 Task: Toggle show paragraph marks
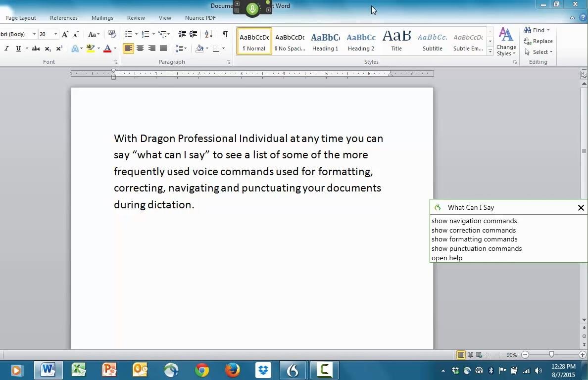coord(225,34)
